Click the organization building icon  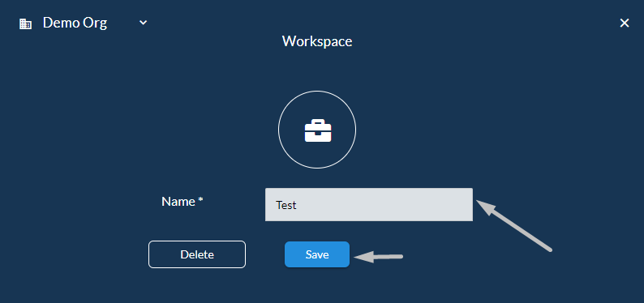click(x=25, y=23)
